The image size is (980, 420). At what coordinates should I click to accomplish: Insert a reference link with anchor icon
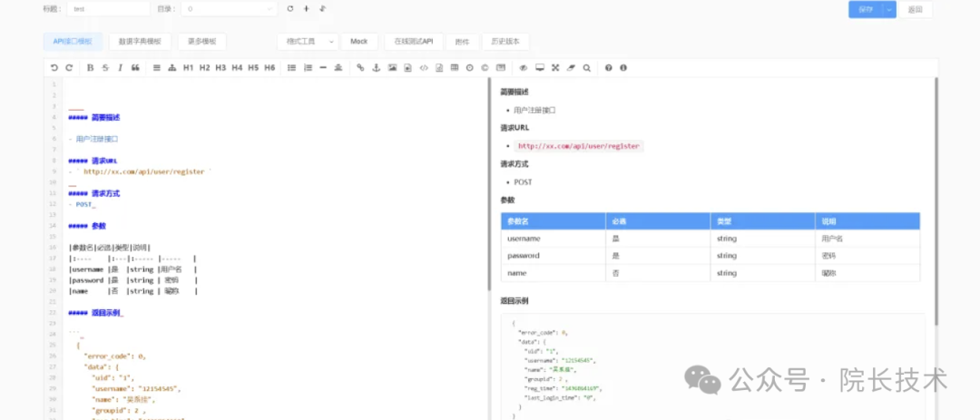[377, 67]
